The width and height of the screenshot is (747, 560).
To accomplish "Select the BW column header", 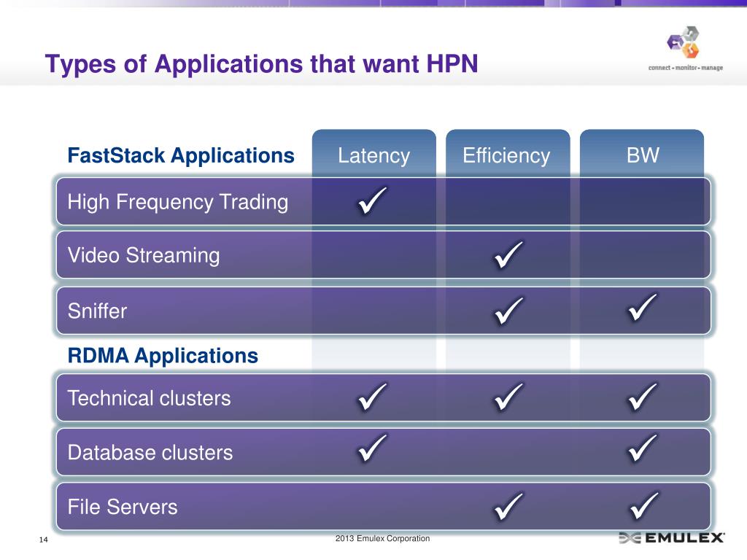I will [x=642, y=155].
